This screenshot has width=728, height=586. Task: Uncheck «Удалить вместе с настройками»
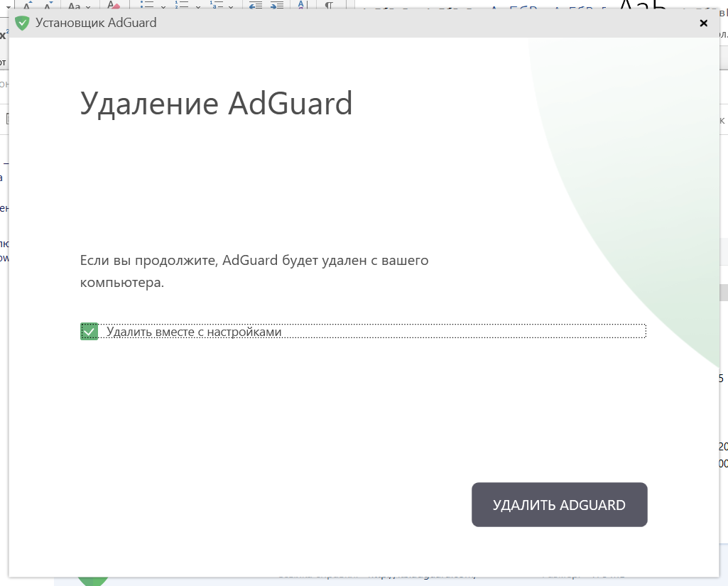pos(89,331)
